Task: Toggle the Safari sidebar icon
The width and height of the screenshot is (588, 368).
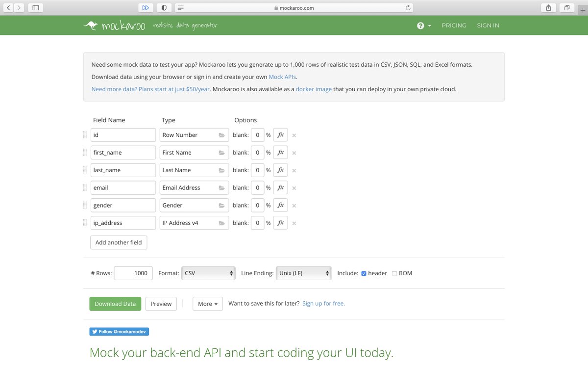Action: pos(36,8)
